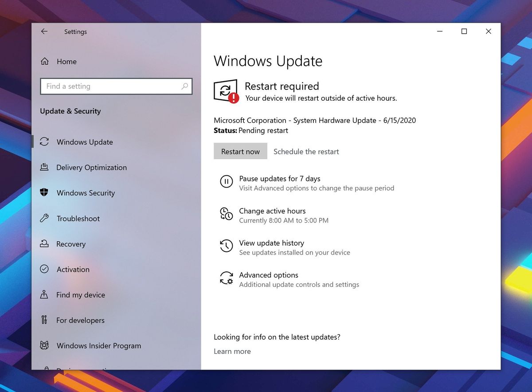
Task: Select the Windows Update sync icon
Action: pyautogui.click(x=44, y=141)
